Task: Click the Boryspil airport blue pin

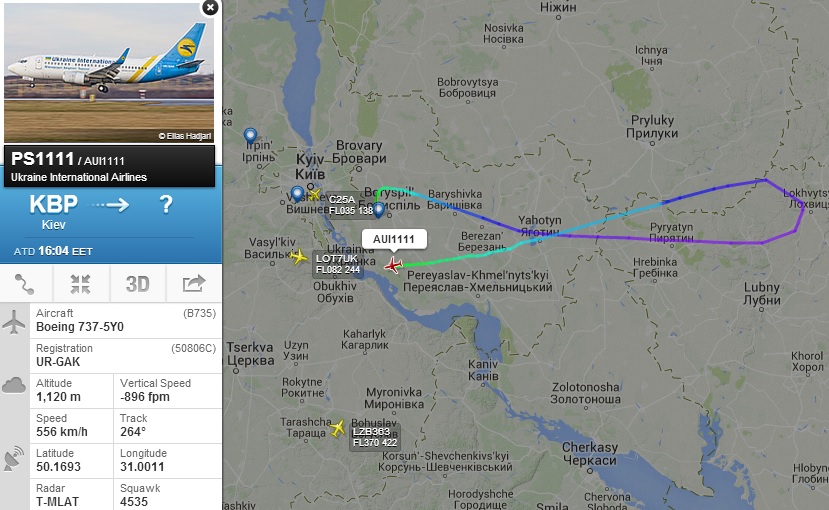Action: 379,210
